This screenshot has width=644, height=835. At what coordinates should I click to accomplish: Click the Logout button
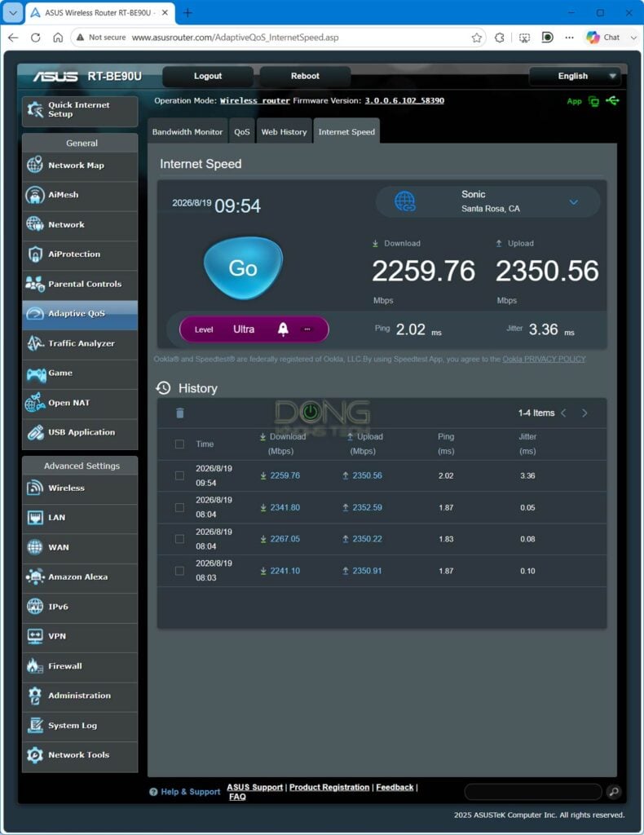point(208,76)
